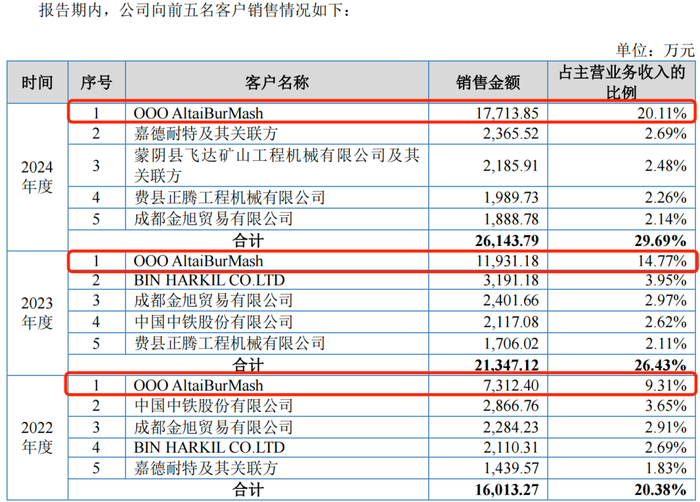The height and width of the screenshot is (502, 700).
Task: Click the unit label 单位：万元
Action: [x=655, y=50]
